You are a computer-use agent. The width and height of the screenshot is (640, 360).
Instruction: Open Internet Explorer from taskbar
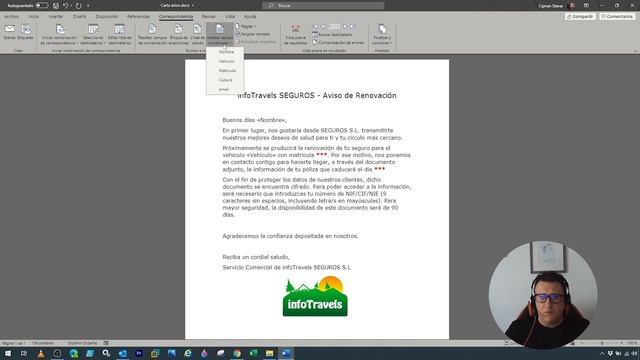click(188, 353)
